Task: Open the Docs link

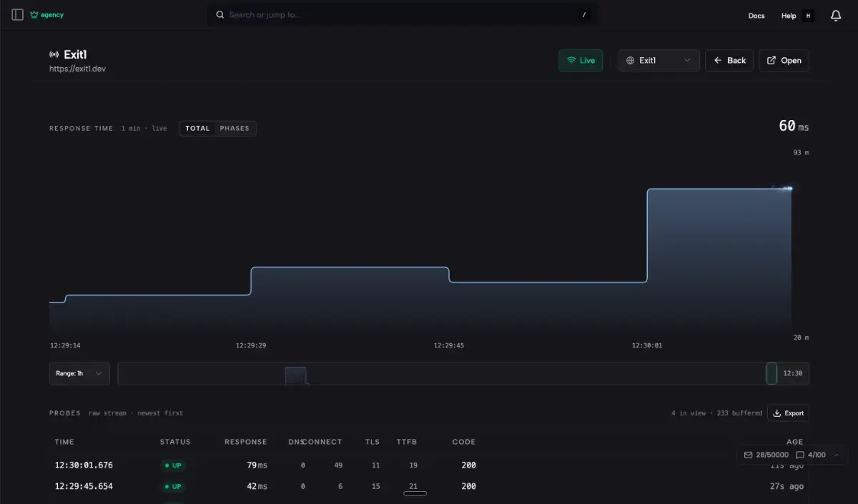Action: [x=756, y=16]
